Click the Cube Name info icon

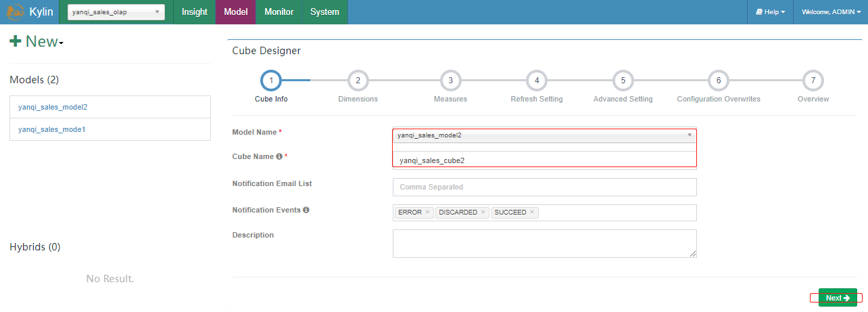[x=279, y=156]
